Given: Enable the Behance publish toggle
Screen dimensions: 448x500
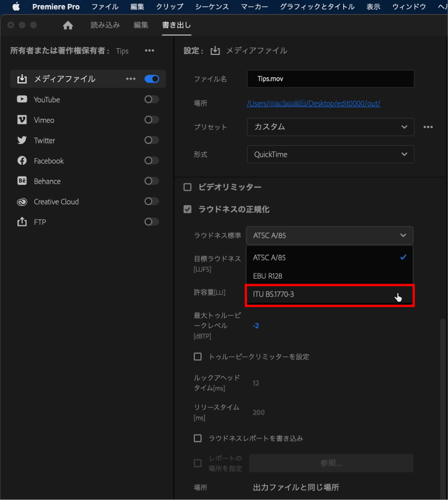Looking at the screenshot, I should pos(152,181).
